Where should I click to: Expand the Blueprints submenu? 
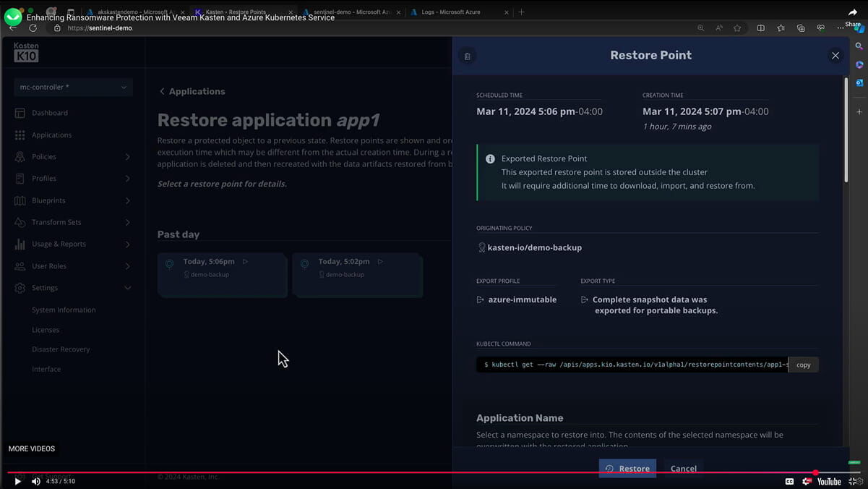128,200
